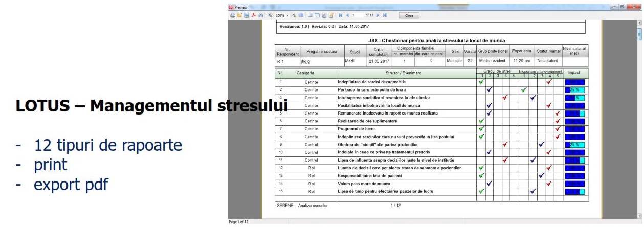Click 'Lipsa de timp pentru efectuarea pauzelor' row
This screenshot has height=227, width=644.
tap(386, 191)
